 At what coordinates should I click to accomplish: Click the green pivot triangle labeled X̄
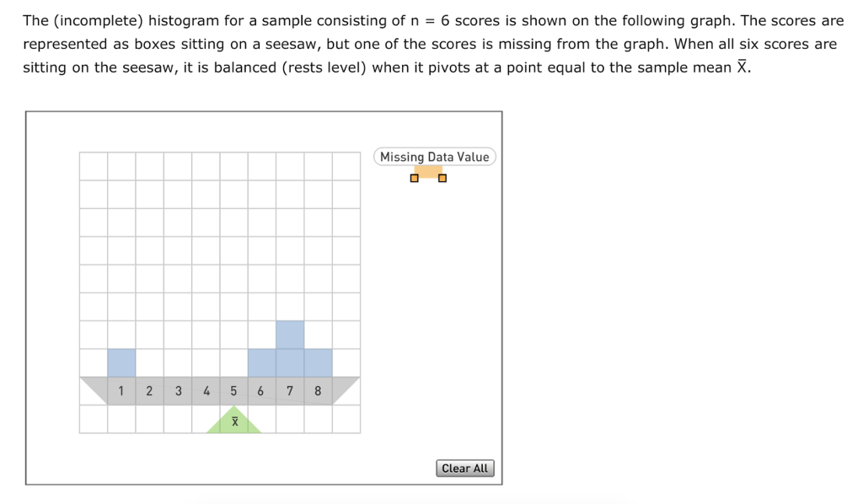click(x=234, y=420)
